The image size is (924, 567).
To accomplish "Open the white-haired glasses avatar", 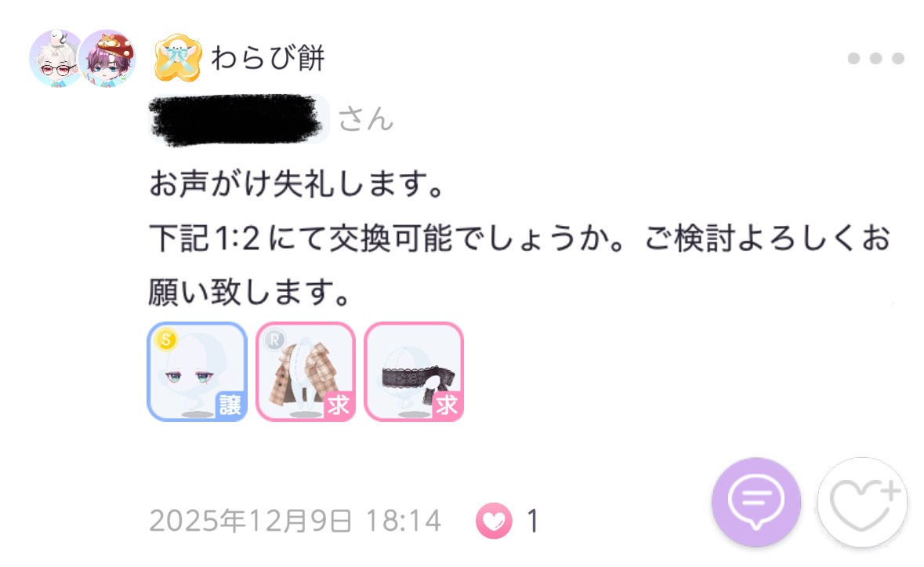I will (x=56, y=58).
